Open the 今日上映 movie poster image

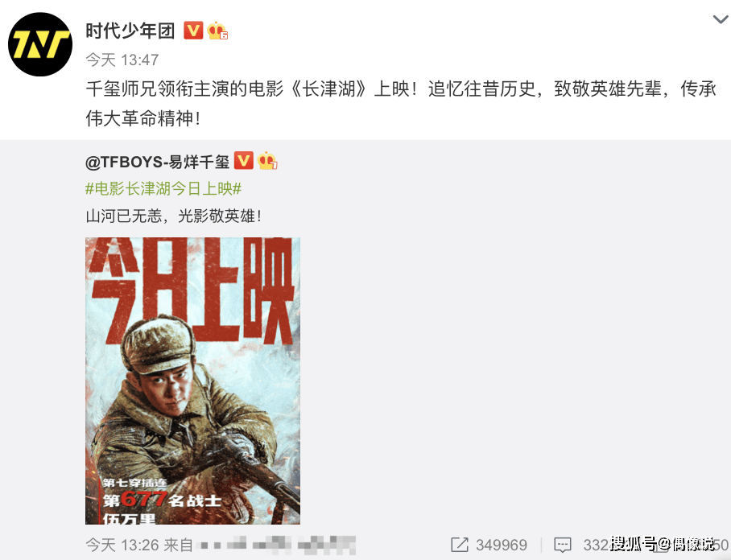coord(192,381)
